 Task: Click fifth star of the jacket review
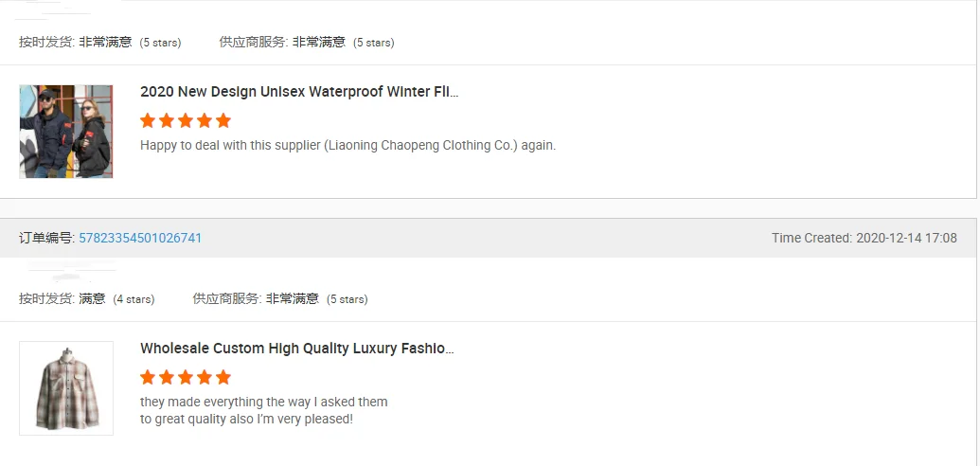click(223, 120)
